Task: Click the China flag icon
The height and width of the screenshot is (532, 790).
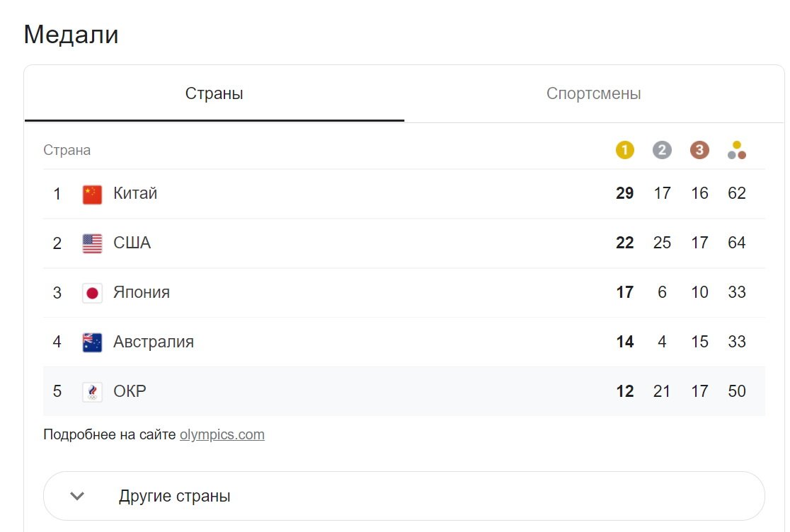Action: coord(92,194)
